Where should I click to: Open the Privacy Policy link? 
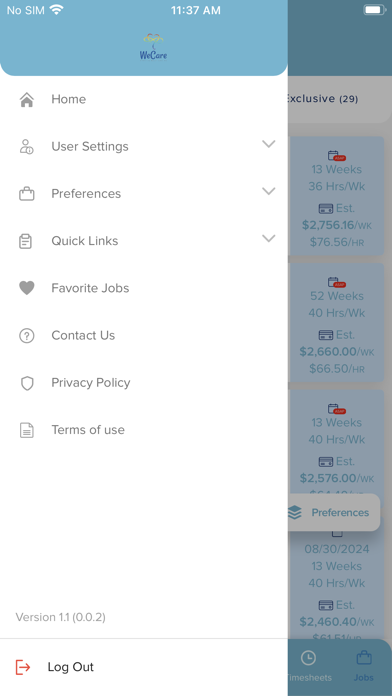tap(91, 383)
